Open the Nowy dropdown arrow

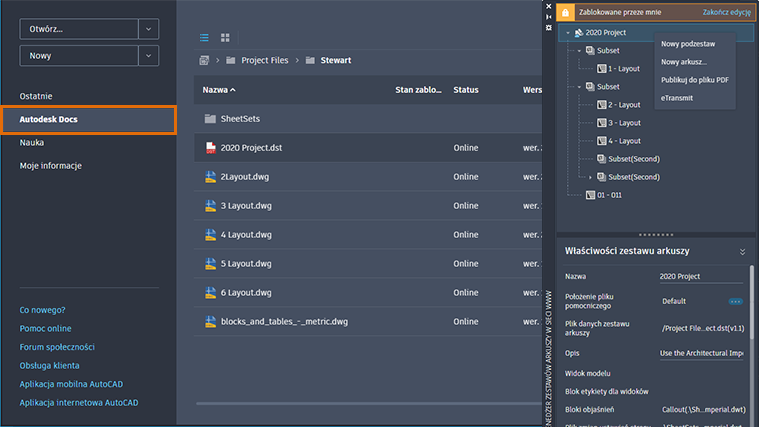(x=149, y=56)
